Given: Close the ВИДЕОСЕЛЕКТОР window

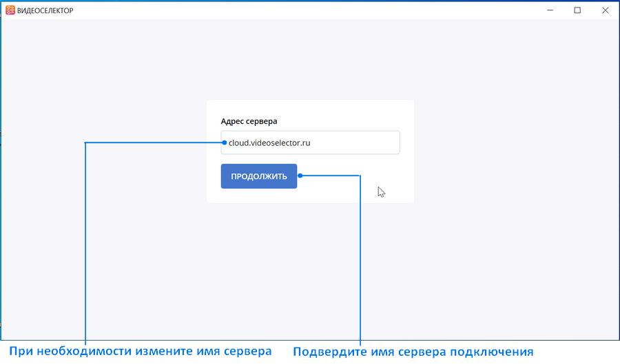Looking at the screenshot, I should click(605, 10).
